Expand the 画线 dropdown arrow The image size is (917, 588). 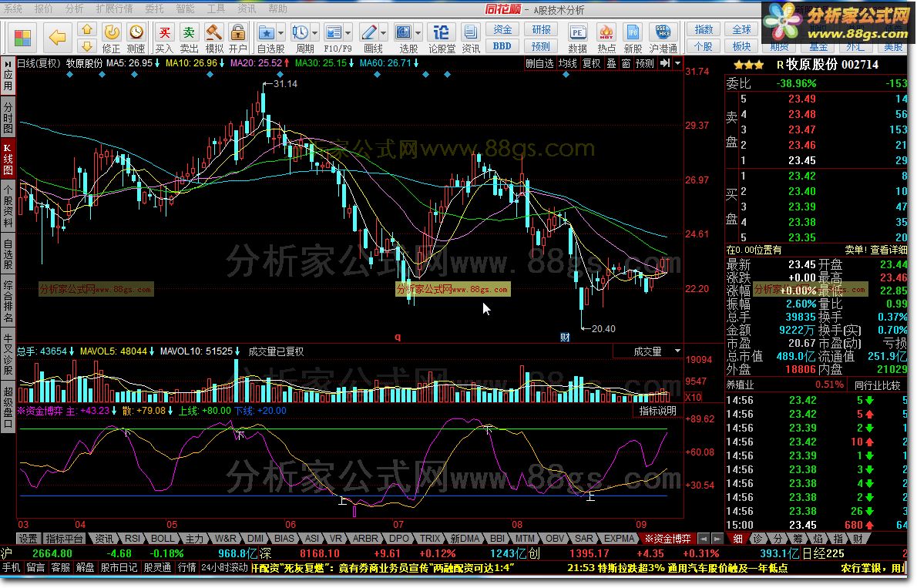pos(384,33)
